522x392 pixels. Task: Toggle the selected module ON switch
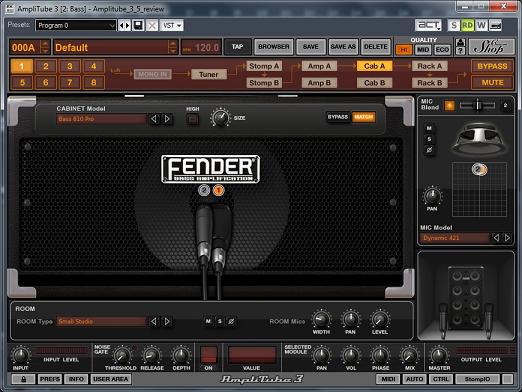click(209, 355)
